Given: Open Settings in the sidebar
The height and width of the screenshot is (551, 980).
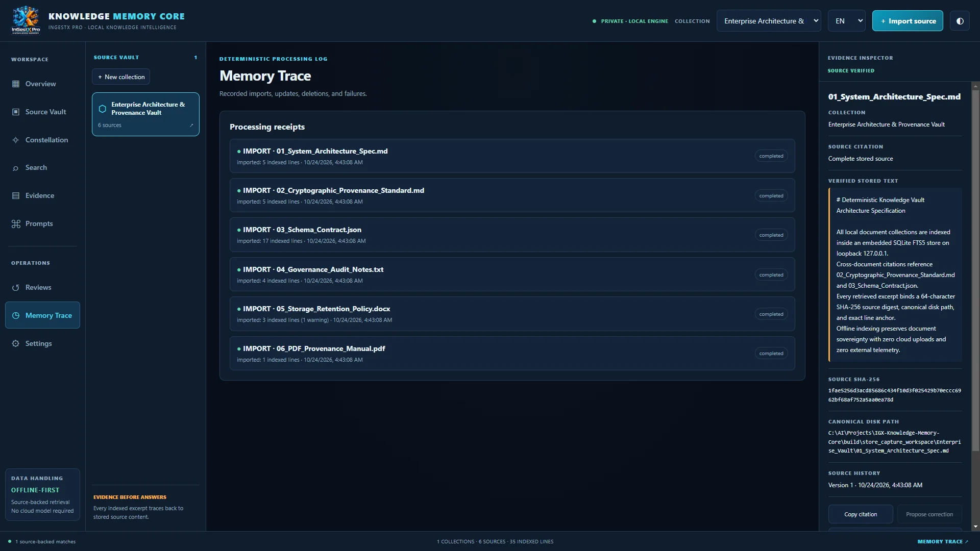Looking at the screenshot, I should (42, 343).
